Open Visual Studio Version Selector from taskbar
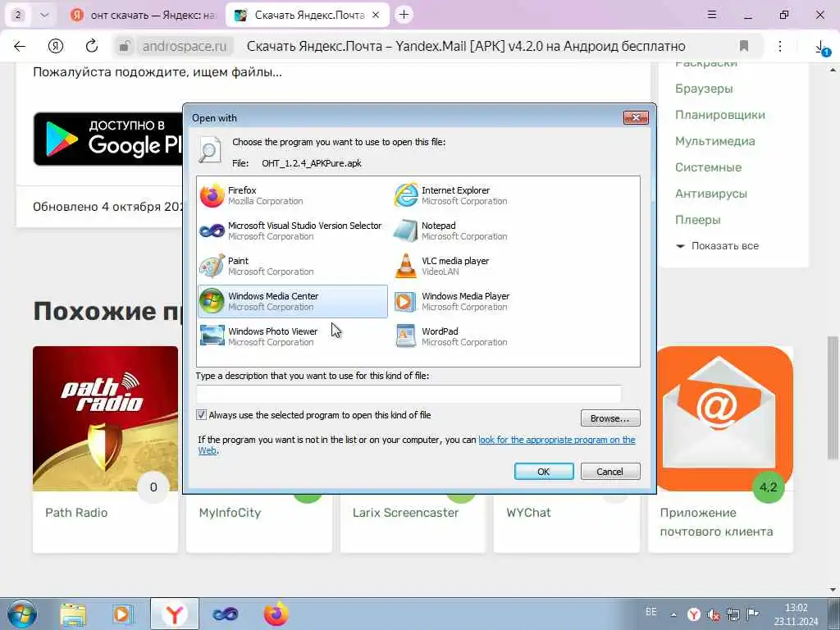Screen dimensions: 840x630 point(225,614)
